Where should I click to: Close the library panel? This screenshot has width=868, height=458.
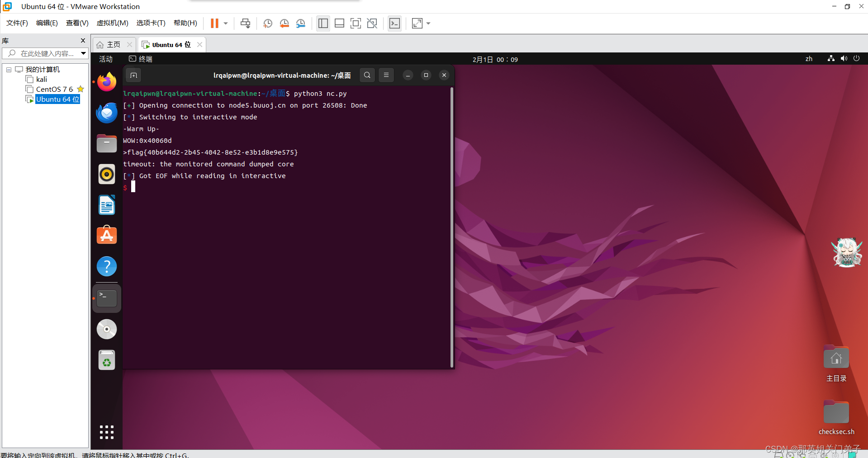click(83, 40)
